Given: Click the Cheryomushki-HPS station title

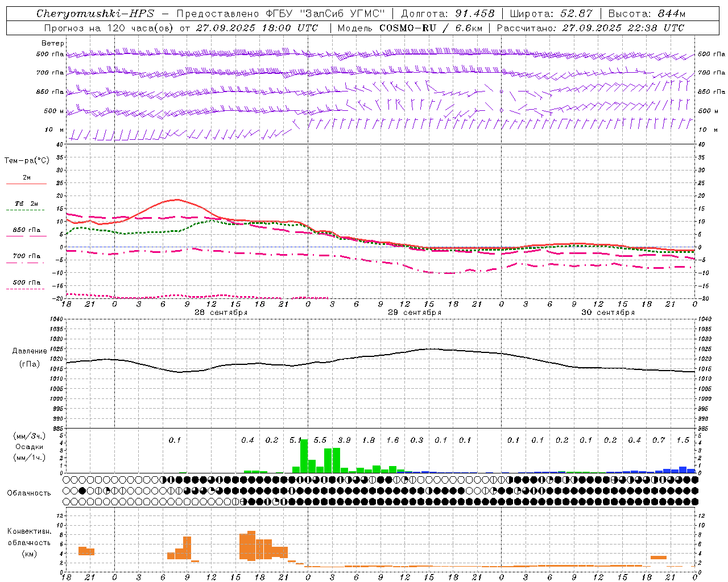Looking at the screenshot, I should (x=95, y=14).
